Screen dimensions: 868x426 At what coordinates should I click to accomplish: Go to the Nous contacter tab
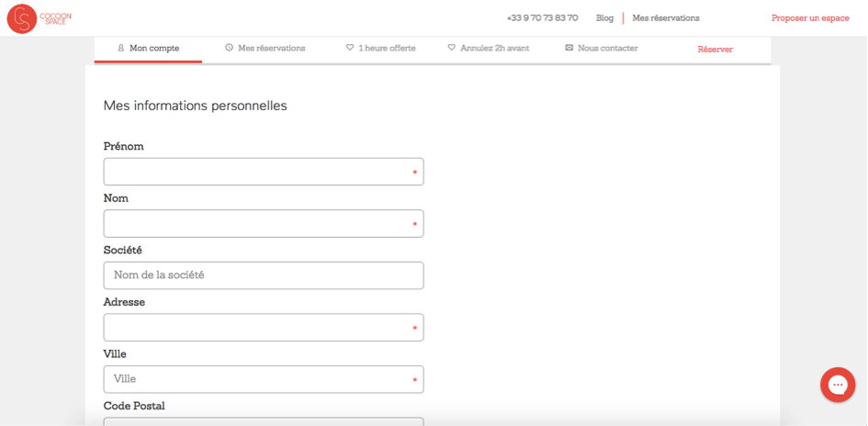(x=602, y=49)
